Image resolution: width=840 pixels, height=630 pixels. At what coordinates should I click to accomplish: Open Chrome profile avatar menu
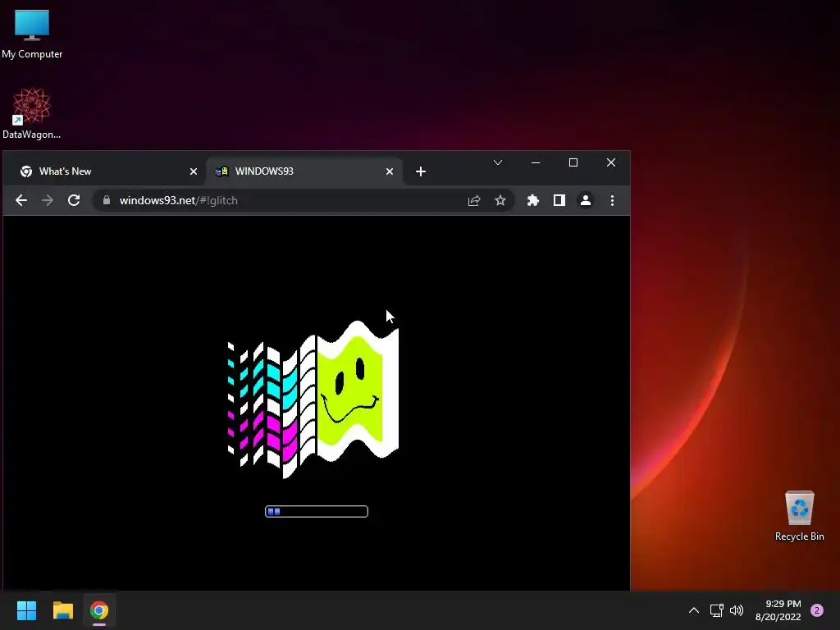(585, 200)
